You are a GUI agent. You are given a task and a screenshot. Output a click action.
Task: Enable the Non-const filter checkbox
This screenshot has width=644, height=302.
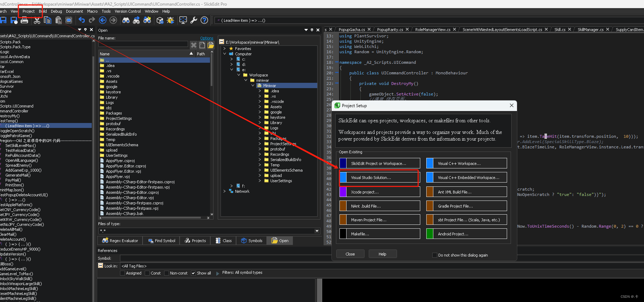click(x=167, y=273)
